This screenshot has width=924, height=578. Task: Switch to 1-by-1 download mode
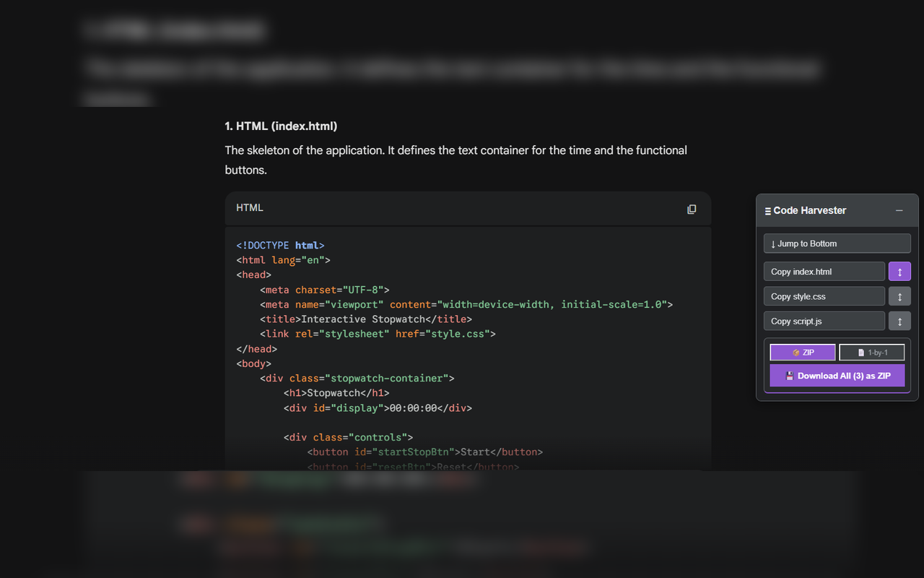click(x=871, y=352)
